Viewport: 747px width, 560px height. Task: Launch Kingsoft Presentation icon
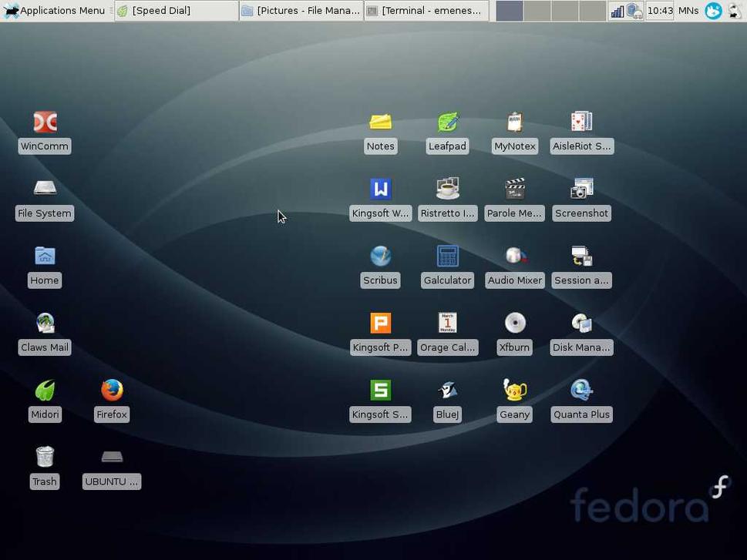tap(381, 324)
